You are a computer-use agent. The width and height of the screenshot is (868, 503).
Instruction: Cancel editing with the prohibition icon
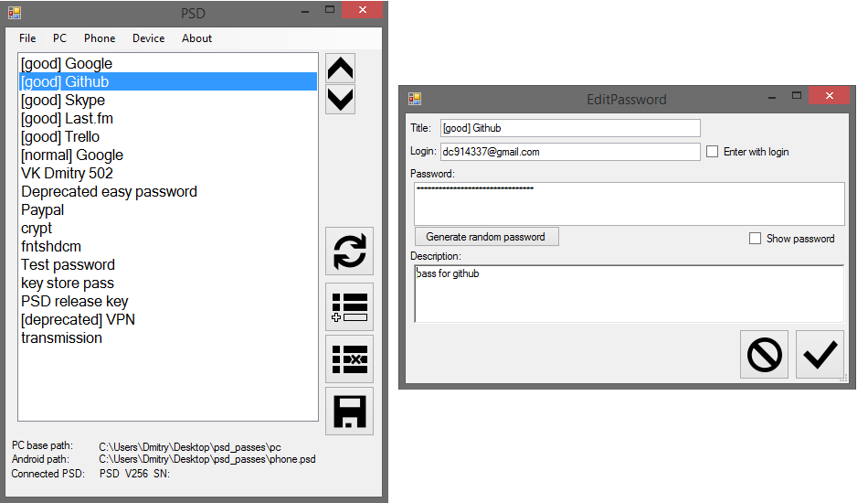pyautogui.click(x=764, y=355)
